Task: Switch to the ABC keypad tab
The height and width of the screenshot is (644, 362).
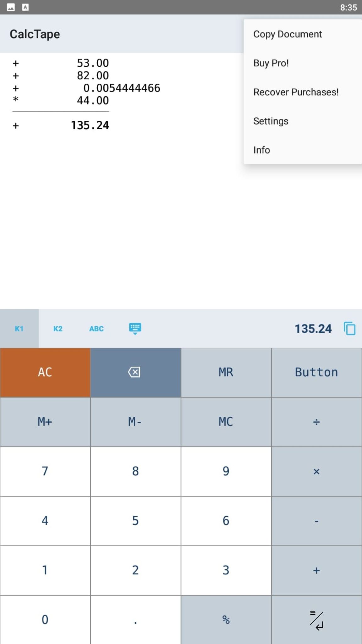Action: coord(96,329)
